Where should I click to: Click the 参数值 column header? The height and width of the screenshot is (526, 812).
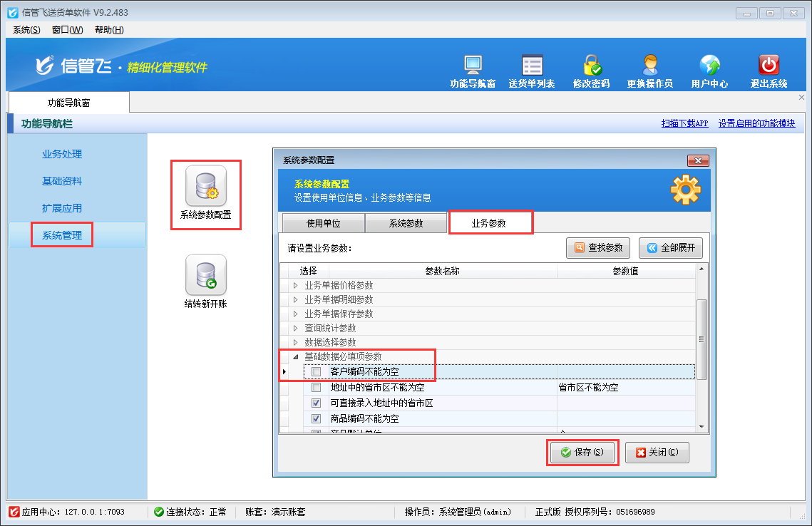point(625,271)
